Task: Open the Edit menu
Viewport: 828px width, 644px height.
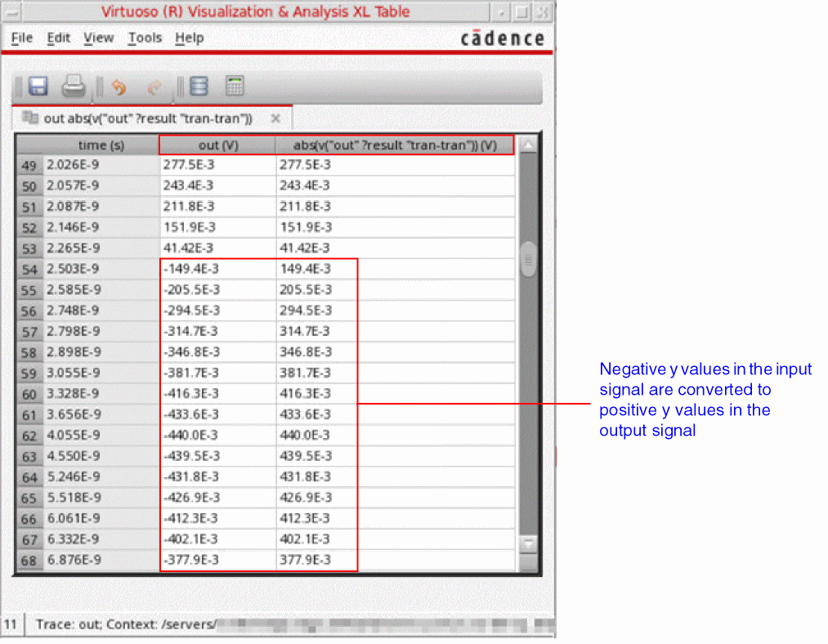Action: click(x=58, y=38)
